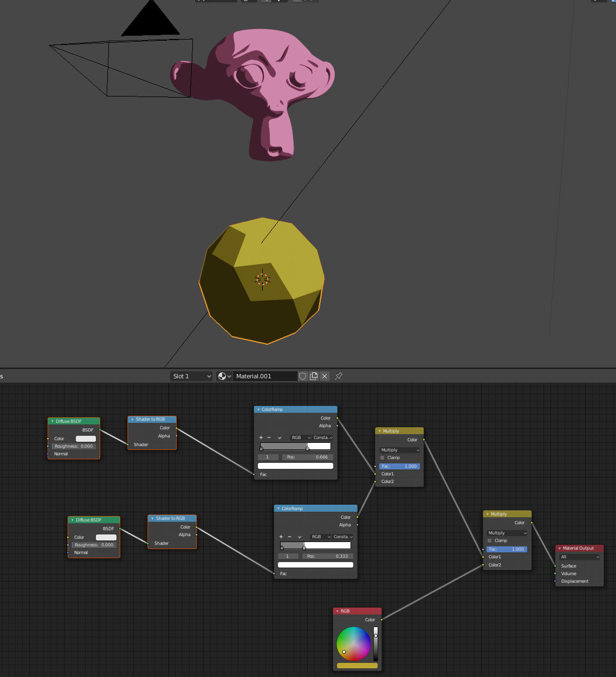Click the Material.001 name field
The width and height of the screenshot is (616, 677).
(x=265, y=376)
